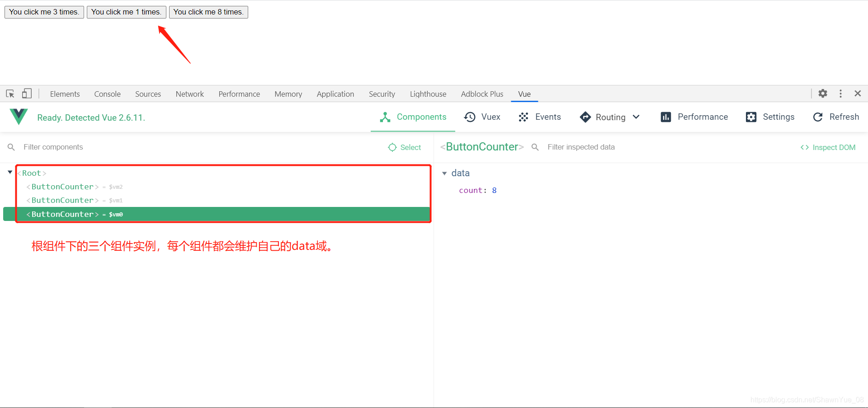Click the search icon beside Filter inspected data
This screenshot has width=868, height=408.
pyautogui.click(x=535, y=147)
